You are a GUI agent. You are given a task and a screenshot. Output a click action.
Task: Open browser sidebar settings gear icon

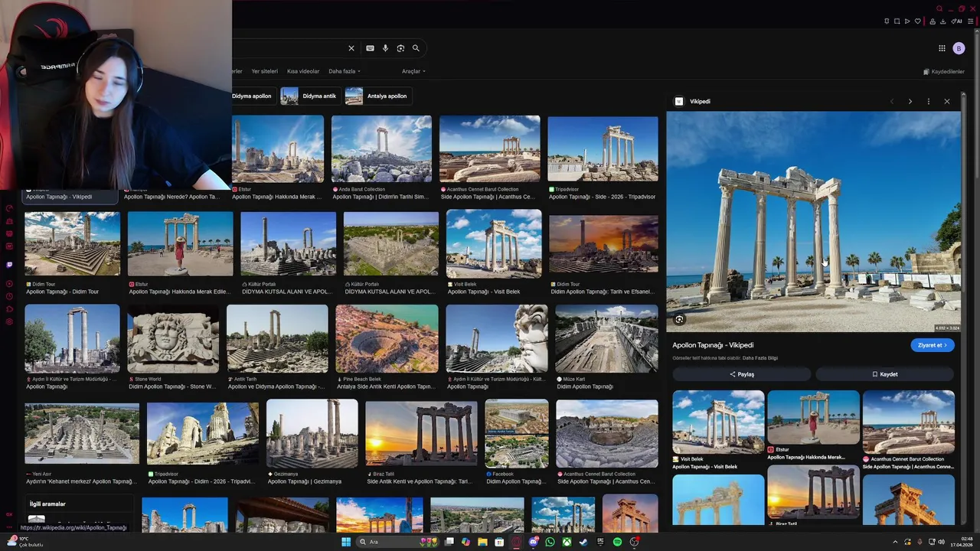[9, 321]
